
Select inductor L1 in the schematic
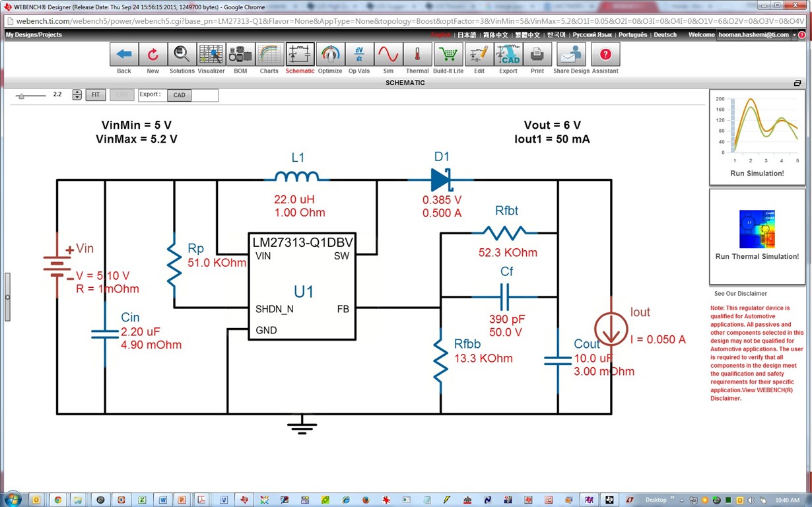point(296,176)
